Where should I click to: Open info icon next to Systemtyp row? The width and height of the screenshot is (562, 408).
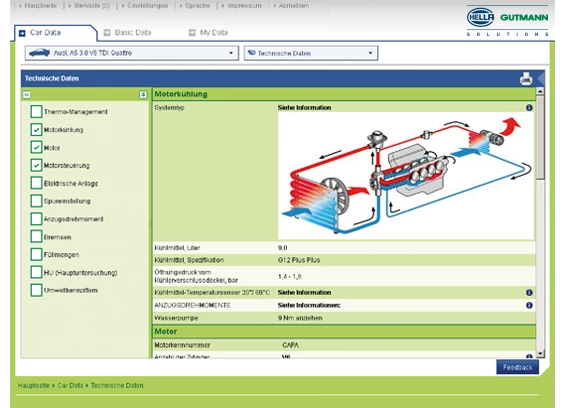point(529,108)
